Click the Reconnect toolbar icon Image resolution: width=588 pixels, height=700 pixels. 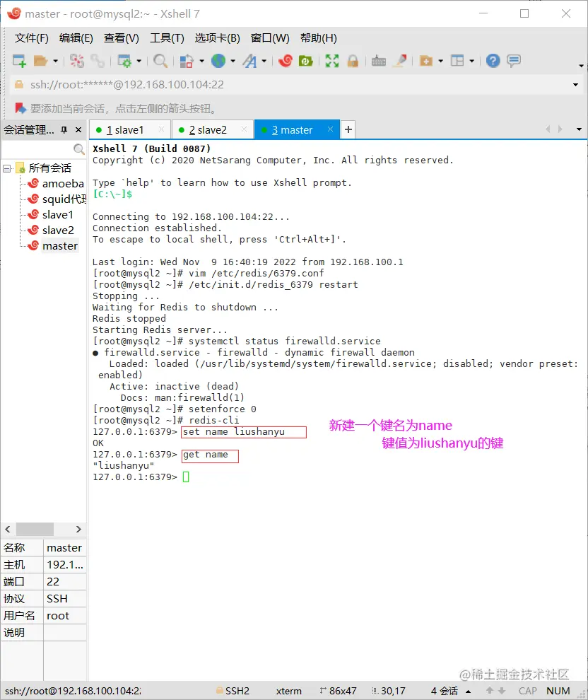coord(77,61)
